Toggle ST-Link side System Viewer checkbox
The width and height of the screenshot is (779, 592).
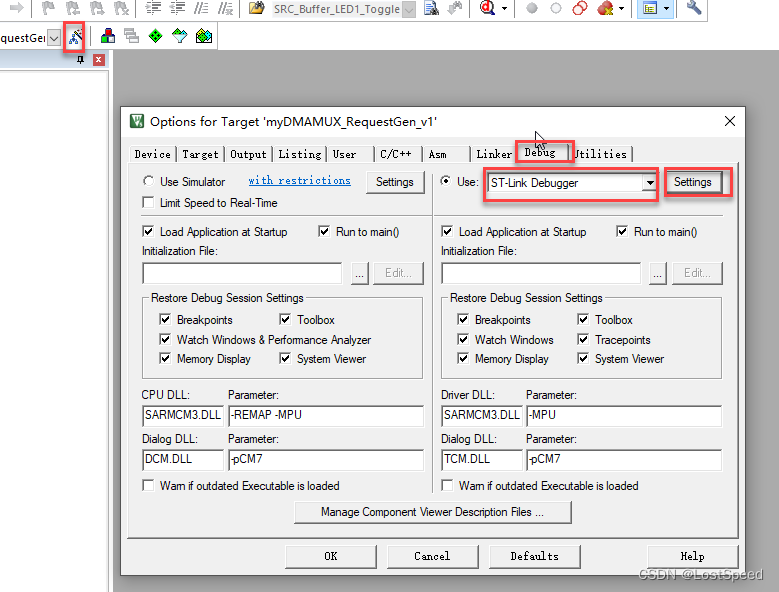[583, 359]
